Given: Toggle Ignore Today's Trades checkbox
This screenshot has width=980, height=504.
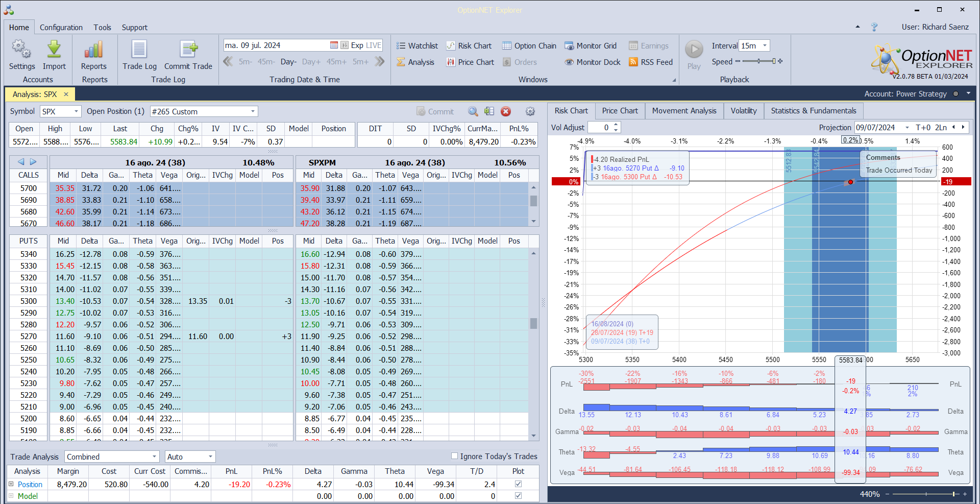Looking at the screenshot, I should pyautogui.click(x=454, y=456).
